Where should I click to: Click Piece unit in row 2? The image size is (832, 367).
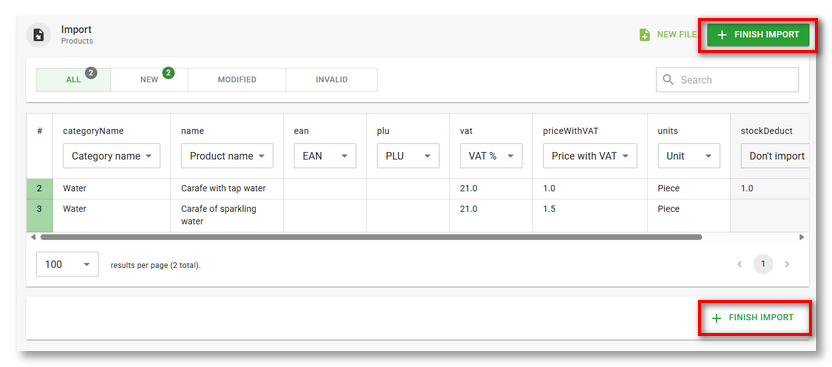tap(669, 188)
